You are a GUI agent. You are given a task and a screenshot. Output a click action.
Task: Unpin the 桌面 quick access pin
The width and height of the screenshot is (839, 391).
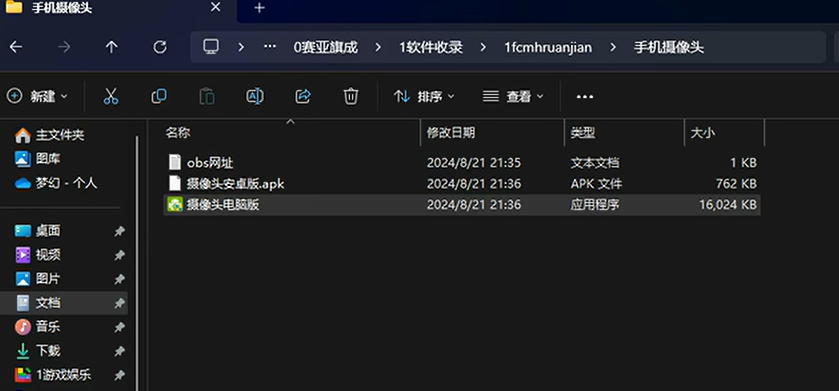click(119, 231)
